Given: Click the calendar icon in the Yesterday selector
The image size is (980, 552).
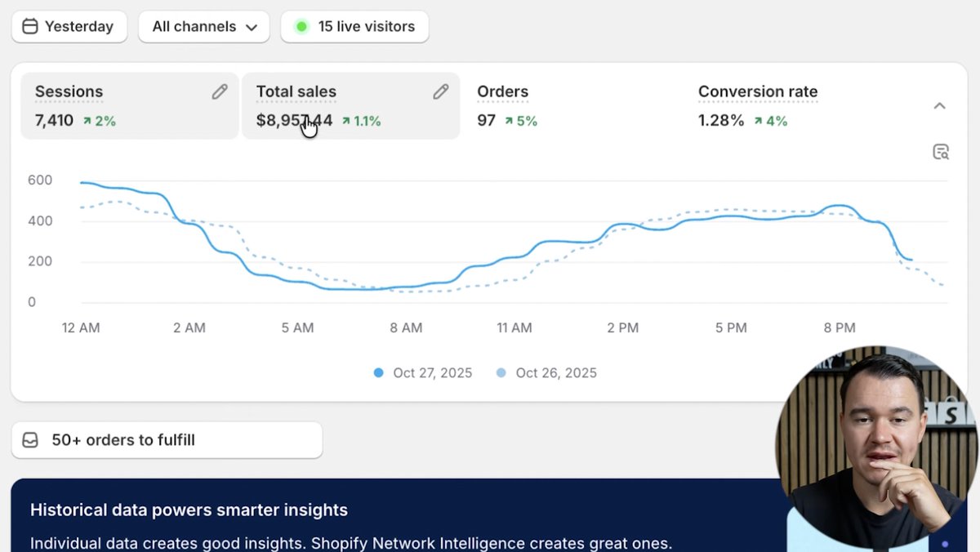Looking at the screenshot, I should 30,26.
